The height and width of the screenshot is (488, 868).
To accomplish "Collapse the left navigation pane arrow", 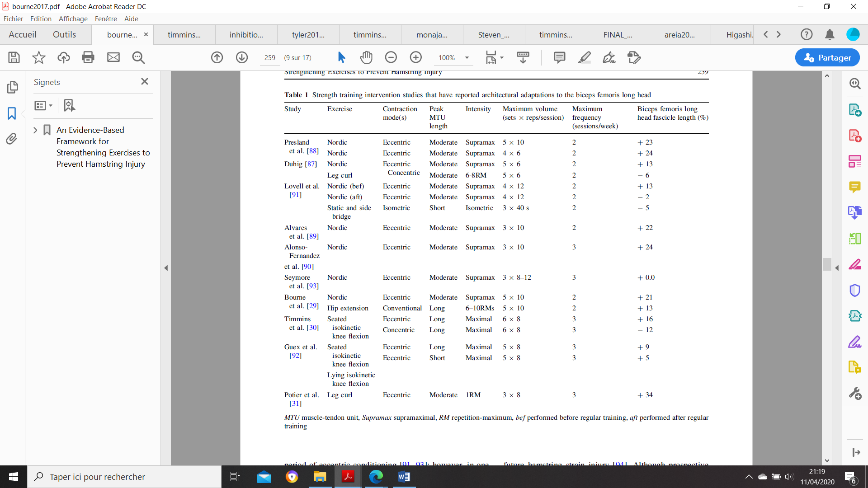I will click(x=166, y=268).
